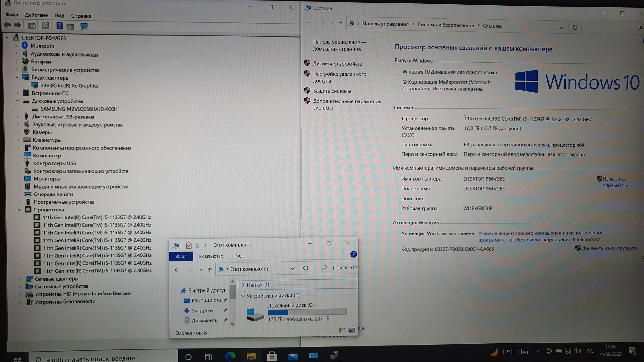This screenshot has width=644, height=362.
Task: Open the Файл tab in Этот компьютер window
Action: coord(181,256)
